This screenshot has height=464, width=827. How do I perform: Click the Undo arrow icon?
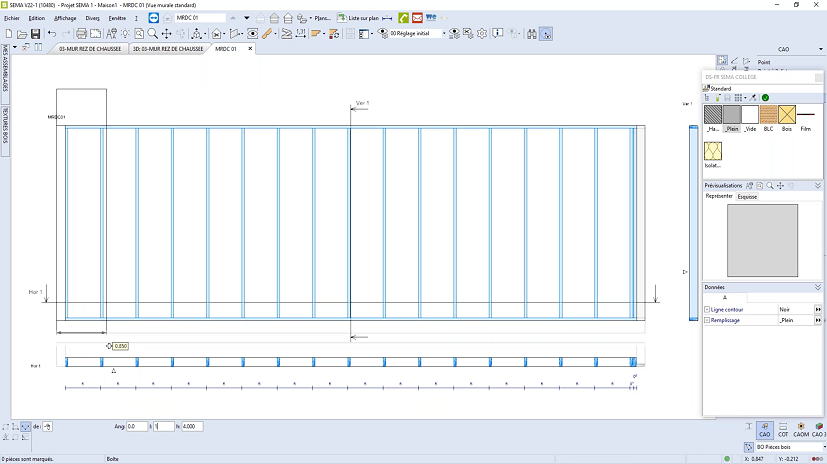[52, 34]
